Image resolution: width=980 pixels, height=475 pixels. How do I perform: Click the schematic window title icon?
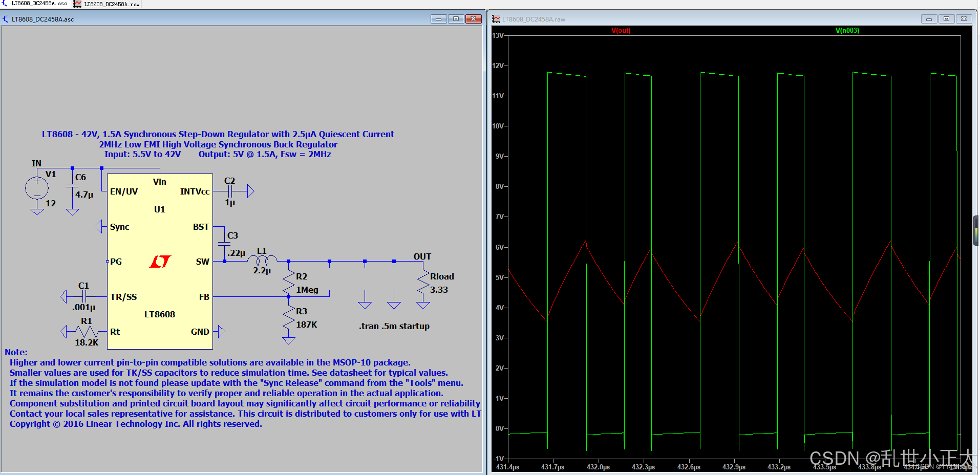pos(6,19)
